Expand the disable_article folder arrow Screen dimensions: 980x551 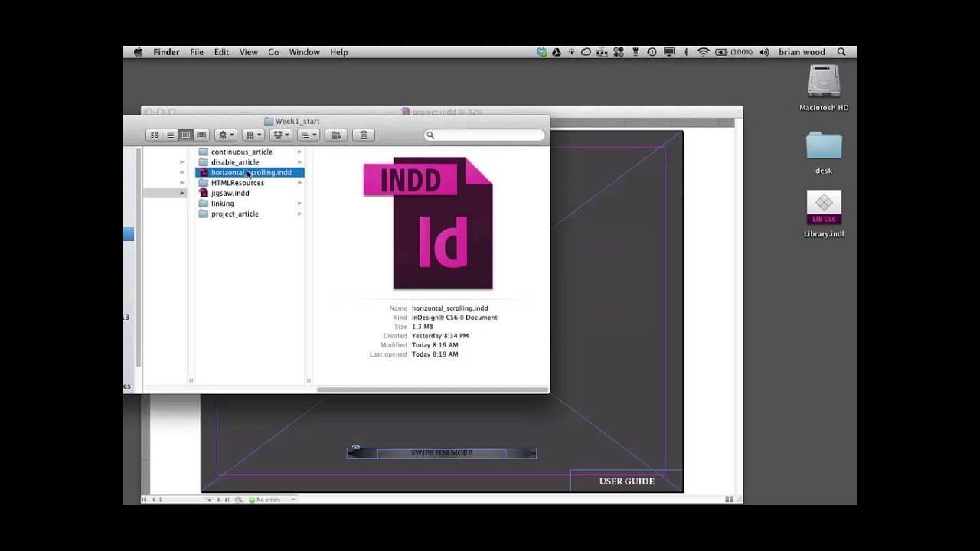[x=299, y=162]
